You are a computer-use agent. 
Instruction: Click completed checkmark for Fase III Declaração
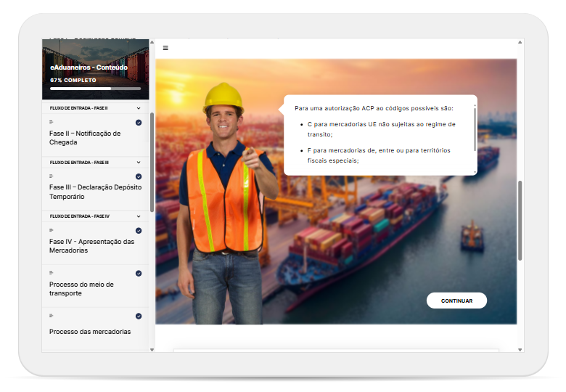click(x=139, y=176)
